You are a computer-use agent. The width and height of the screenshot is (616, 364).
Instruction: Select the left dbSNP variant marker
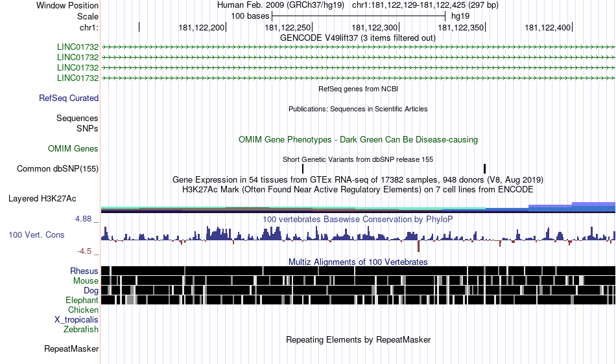pos(303,168)
